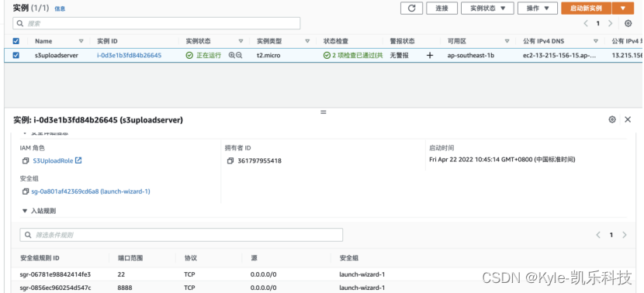Sort by the 实例状态 column header arrow
The width and height of the screenshot is (644, 293).
pyautogui.click(x=241, y=41)
